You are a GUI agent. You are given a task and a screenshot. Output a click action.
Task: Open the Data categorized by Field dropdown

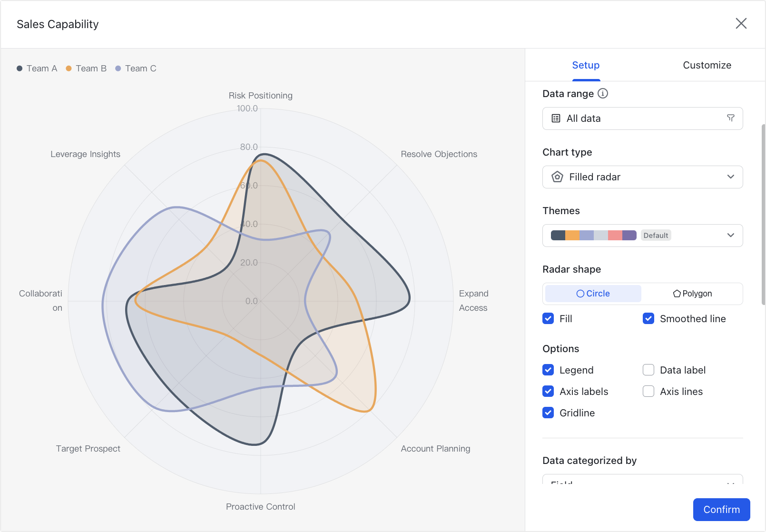pyautogui.click(x=642, y=481)
